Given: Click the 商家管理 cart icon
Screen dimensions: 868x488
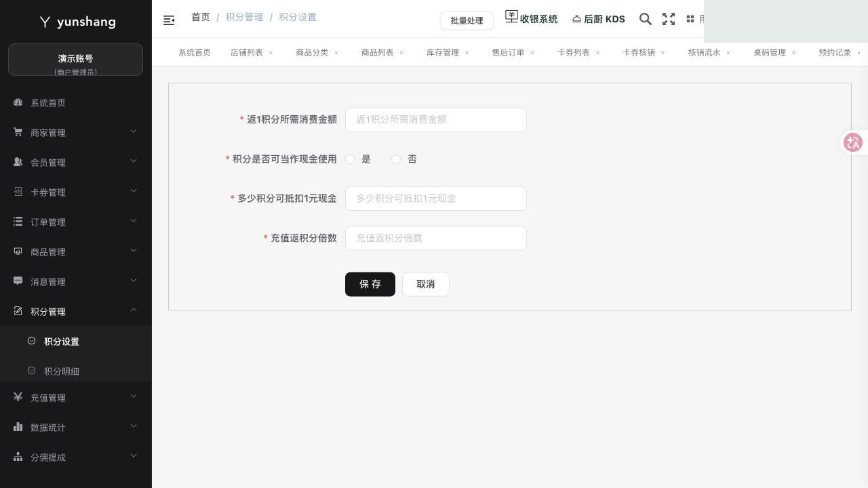Looking at the screenshot, I should (18, 132).
